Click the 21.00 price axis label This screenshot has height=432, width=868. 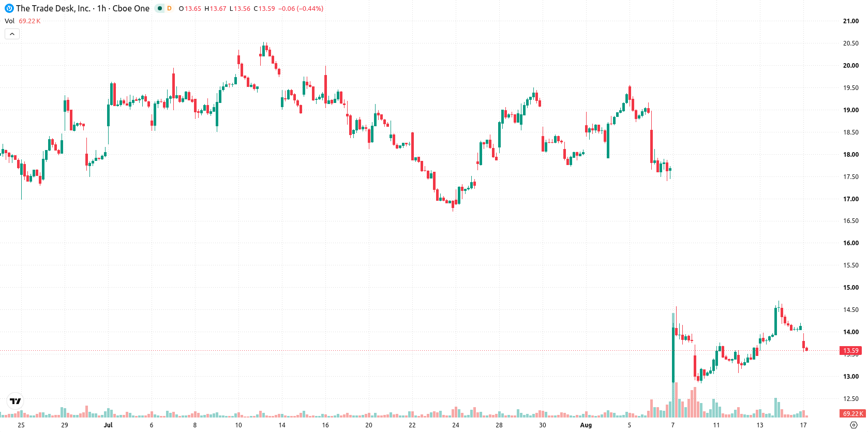pyautogui.click(x=850, y=21)
